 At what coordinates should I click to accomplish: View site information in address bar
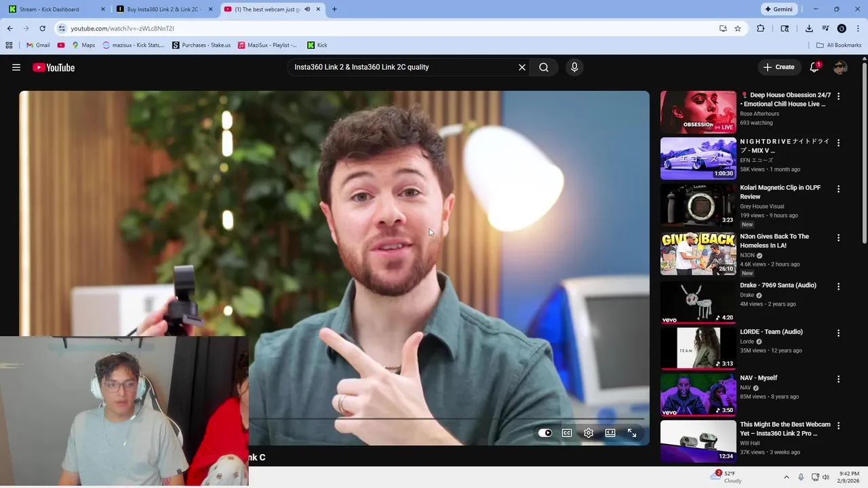(62, 28)
